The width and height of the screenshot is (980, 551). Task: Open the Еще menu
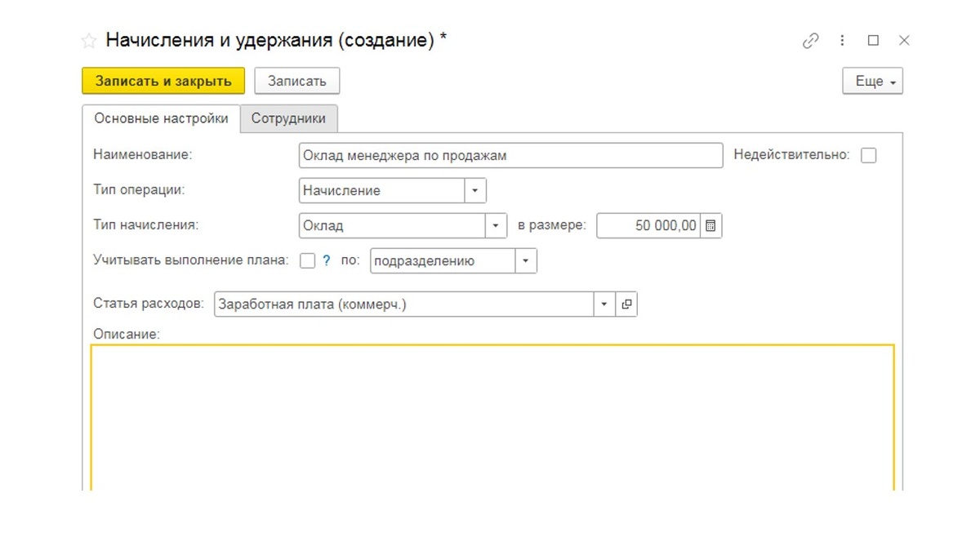pyautogui.click(x=871, y=81)
